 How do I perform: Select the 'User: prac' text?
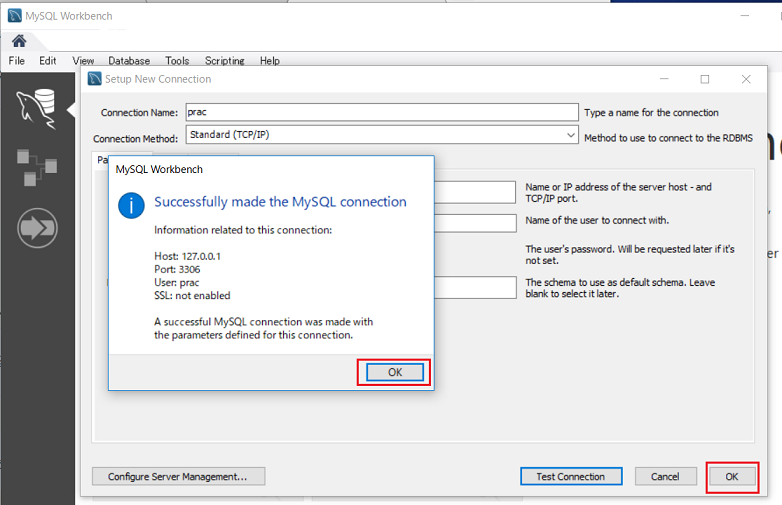(x=177, y=283)
